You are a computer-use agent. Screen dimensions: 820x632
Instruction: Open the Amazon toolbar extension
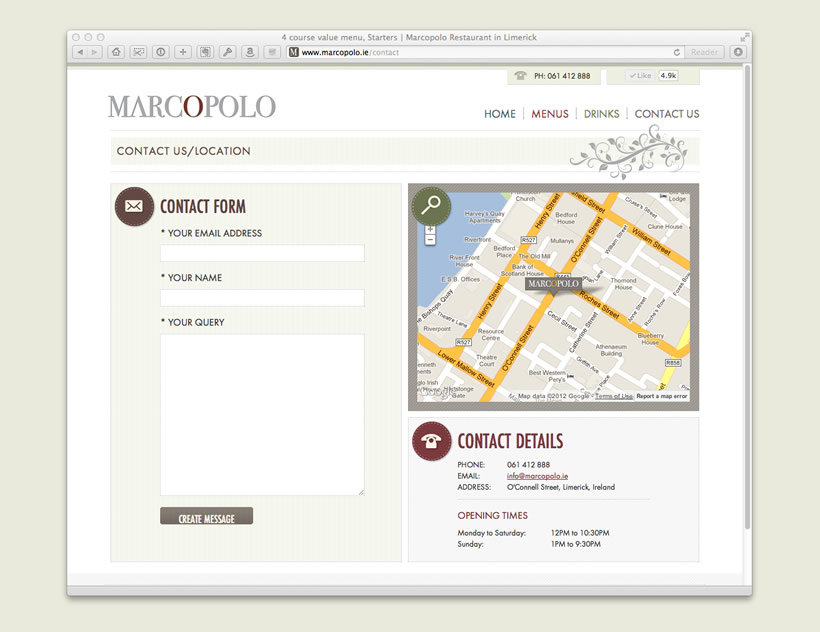coord(250,52)
